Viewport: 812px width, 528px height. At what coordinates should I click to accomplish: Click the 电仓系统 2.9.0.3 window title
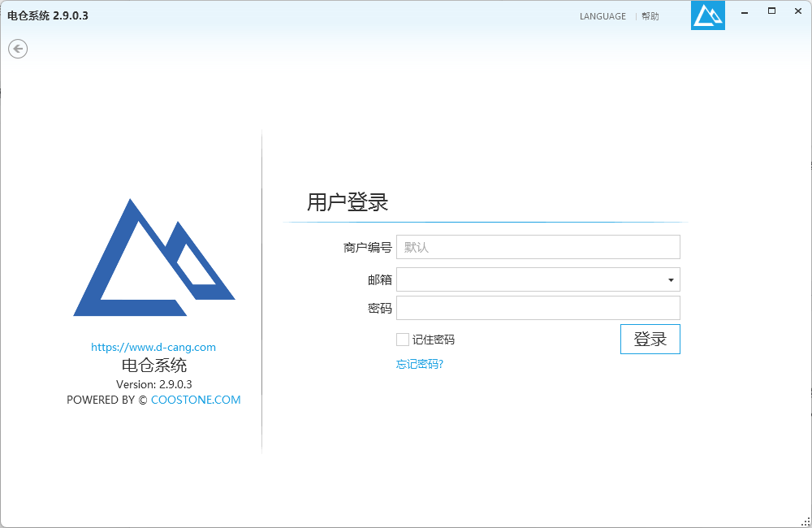(48, 16)
